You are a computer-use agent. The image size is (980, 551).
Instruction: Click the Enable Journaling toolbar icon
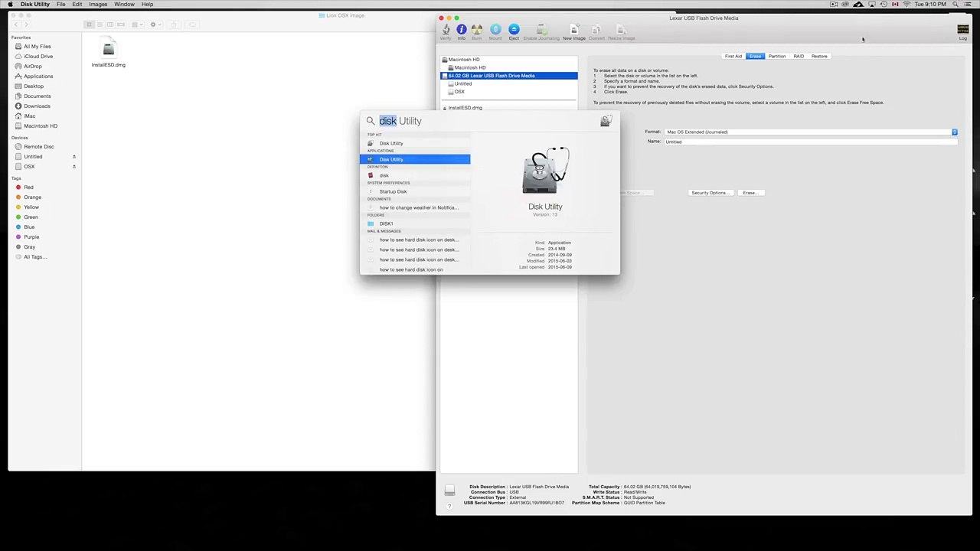click(541, 31)
